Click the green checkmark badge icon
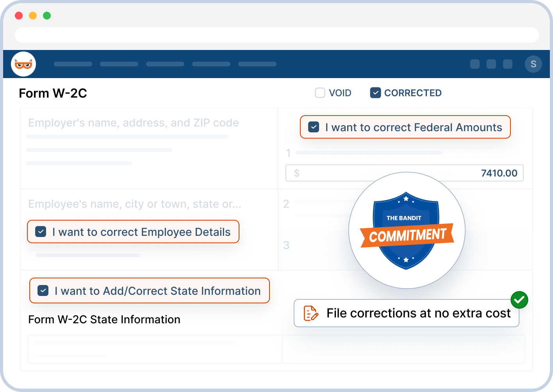Viewport: 553px width, 392px height. 519,300
